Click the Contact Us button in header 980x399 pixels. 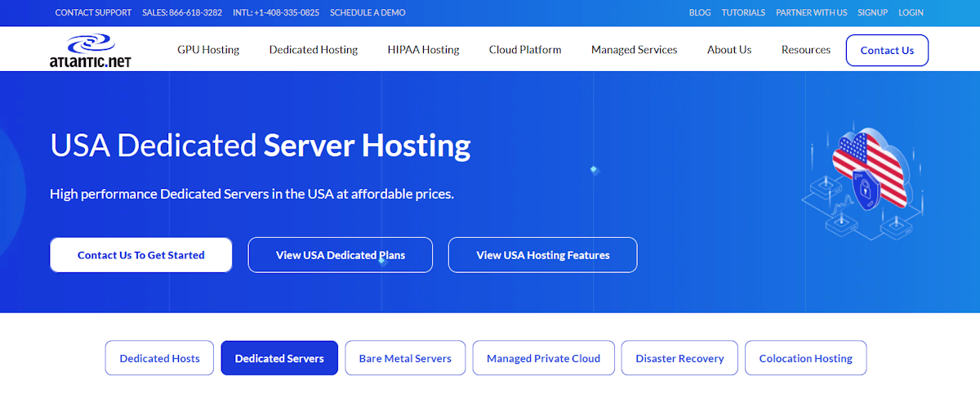pyautogui.click(x=887, y=50)
